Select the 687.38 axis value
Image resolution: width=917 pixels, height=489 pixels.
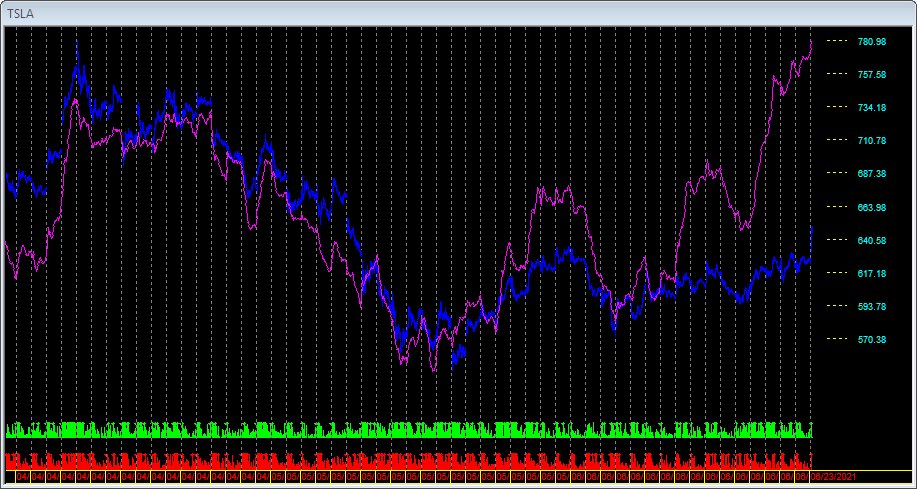tap(872, 174)
